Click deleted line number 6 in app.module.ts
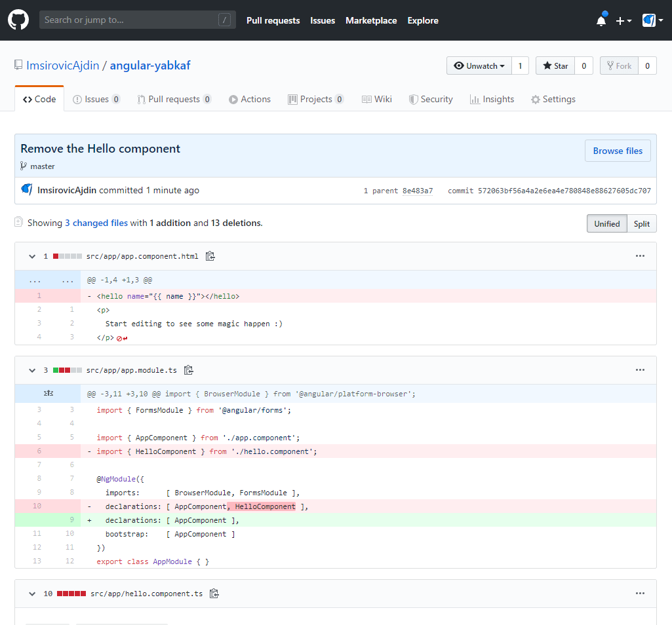 point(31,451)
